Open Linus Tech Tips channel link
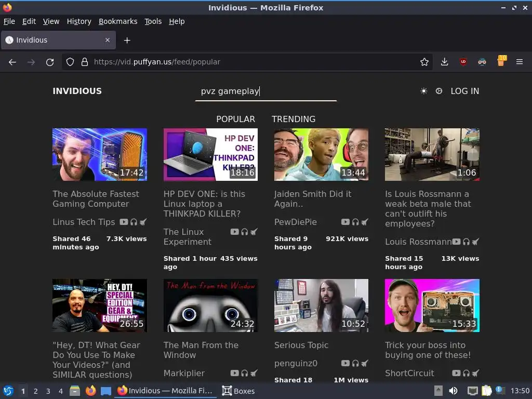This screenshot has width=532, height=399. (x=84, y=222)
